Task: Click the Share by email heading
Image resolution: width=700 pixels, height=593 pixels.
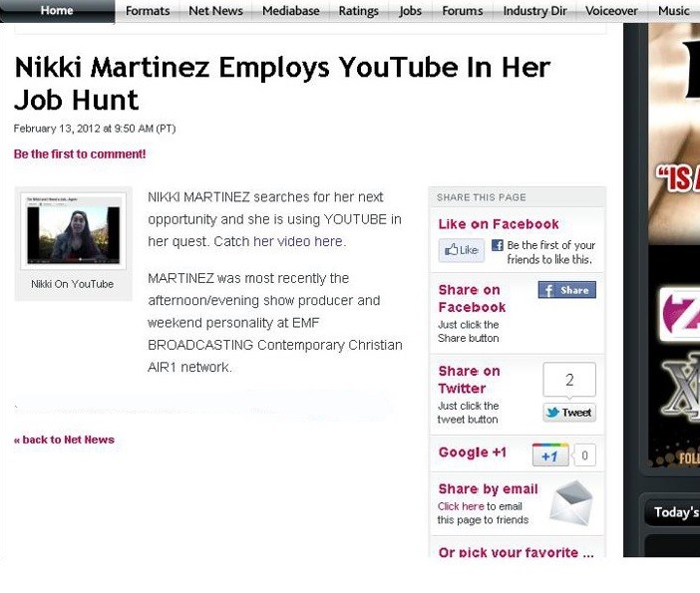Action: tap(488, 489)
